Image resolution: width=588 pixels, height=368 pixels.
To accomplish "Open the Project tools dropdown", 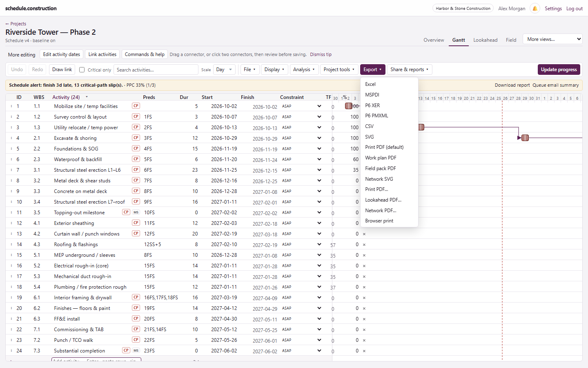I will click(339, 70).
